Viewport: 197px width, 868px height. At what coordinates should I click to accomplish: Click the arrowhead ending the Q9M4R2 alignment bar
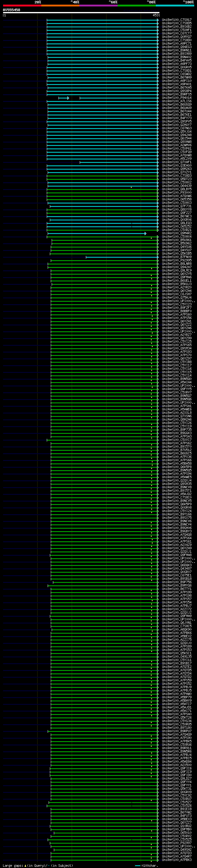tap(146, 233)
